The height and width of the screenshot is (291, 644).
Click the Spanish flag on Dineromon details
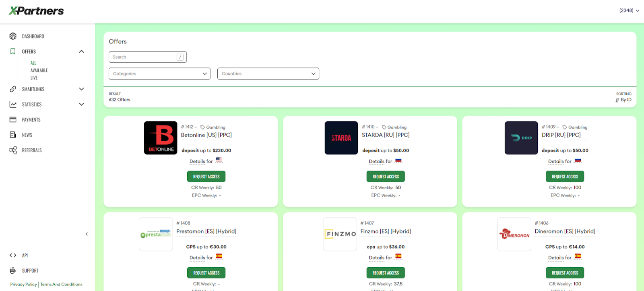(x=578, y=256)
